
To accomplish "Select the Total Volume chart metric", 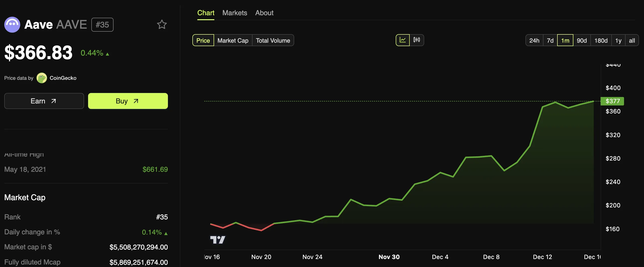I will pyautogui.click(x=273, y=40).
